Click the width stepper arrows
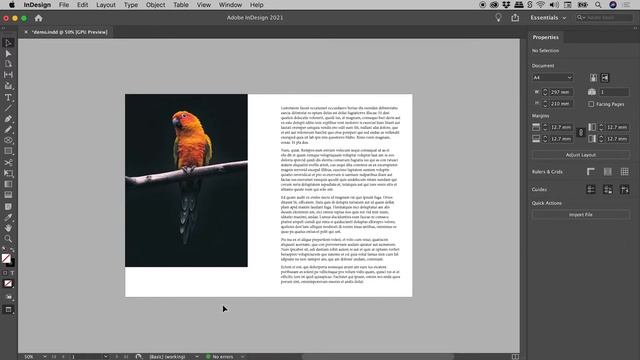 tap(545, 92)
